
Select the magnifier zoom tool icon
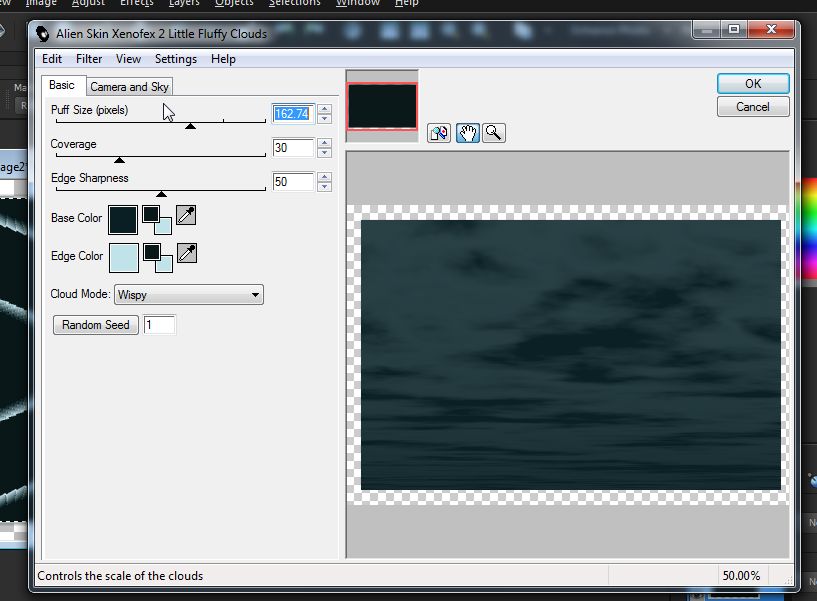point(493,133)
